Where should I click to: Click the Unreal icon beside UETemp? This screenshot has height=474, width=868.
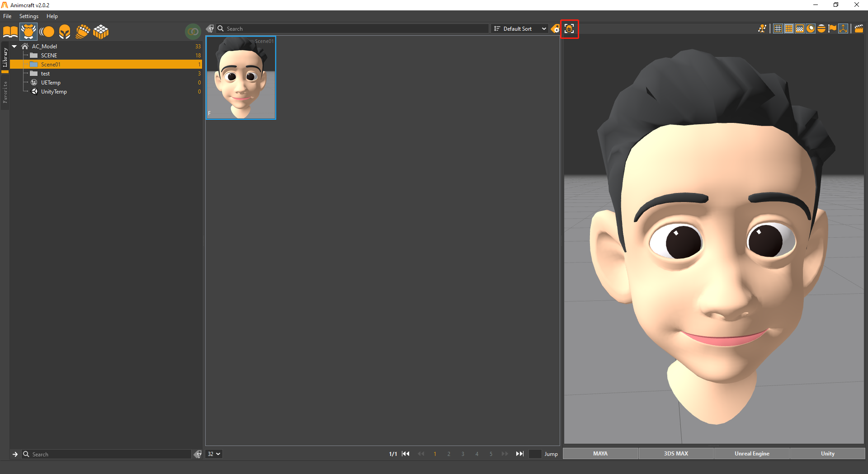tap(34, 82)
